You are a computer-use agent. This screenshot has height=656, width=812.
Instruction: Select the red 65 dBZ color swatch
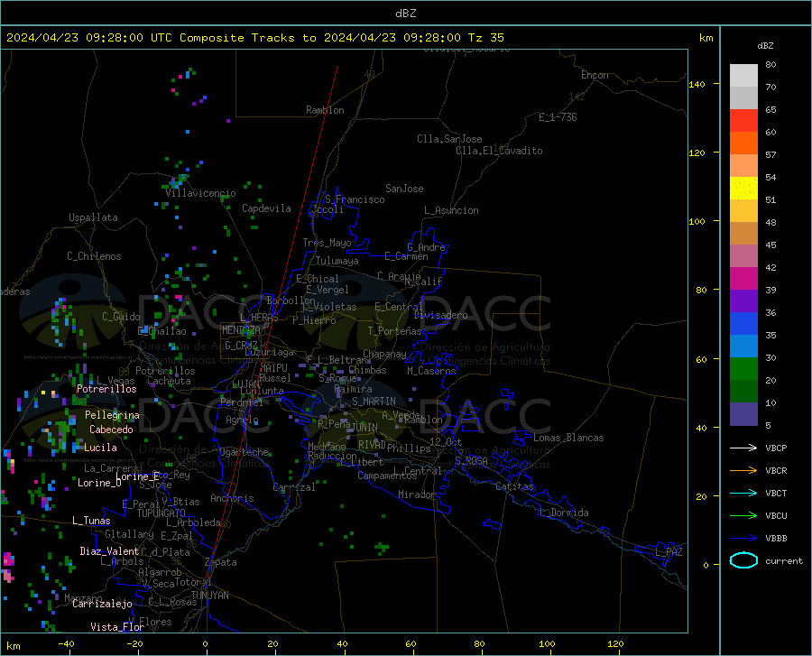click(743, 120)
